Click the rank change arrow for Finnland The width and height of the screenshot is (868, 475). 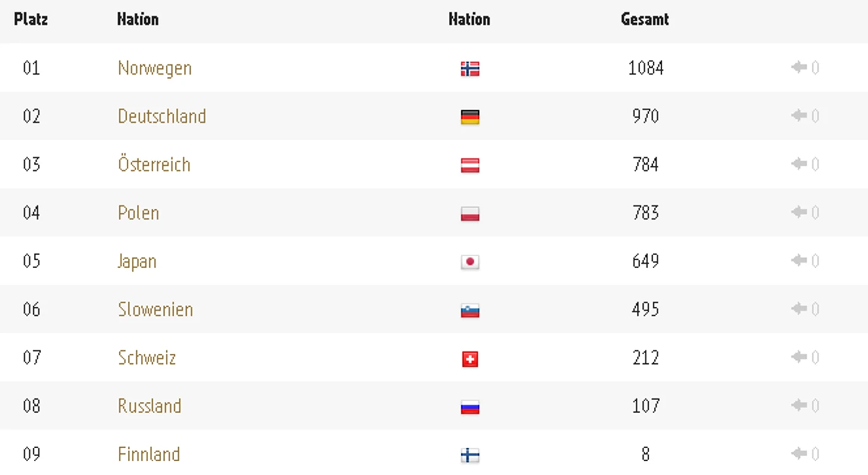(x=798, y=454)
